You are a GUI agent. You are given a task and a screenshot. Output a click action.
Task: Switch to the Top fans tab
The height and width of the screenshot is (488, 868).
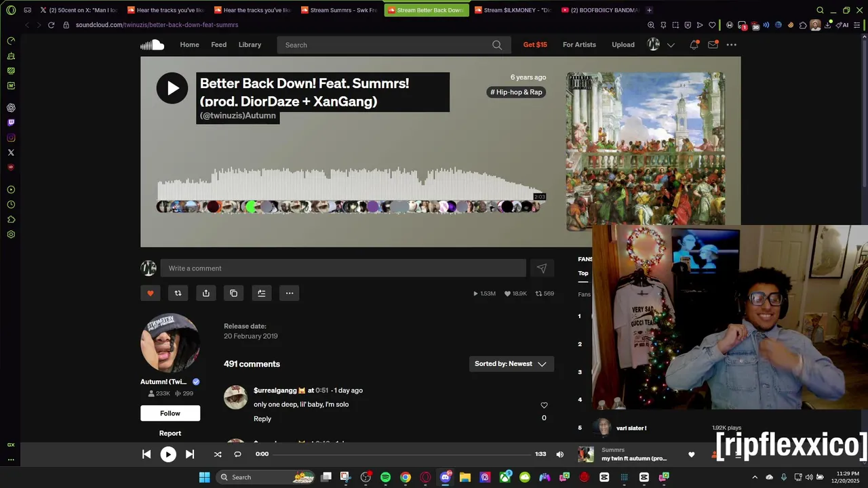pyautogui.click(x=583, y=273)
